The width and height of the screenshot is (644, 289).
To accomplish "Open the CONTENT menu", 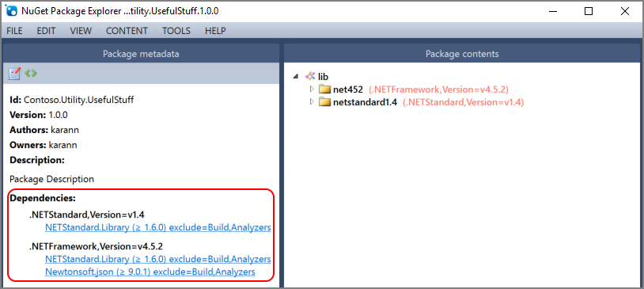I will (x=127, y=31).
